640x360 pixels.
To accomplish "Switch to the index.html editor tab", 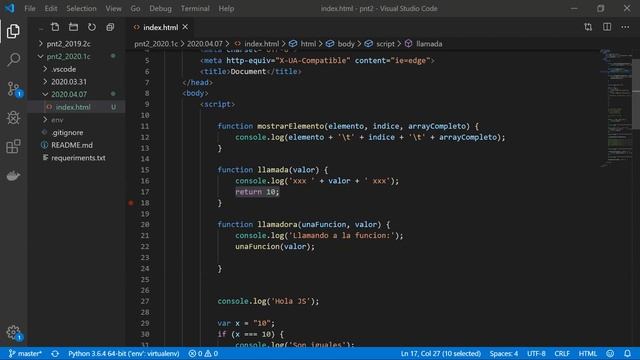I will click(x=160, y=27).
